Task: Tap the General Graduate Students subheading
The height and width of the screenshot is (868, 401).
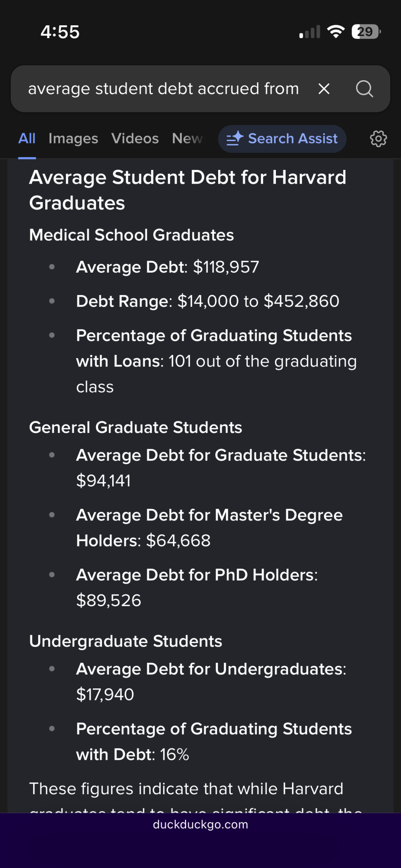Action: (136, 427)
